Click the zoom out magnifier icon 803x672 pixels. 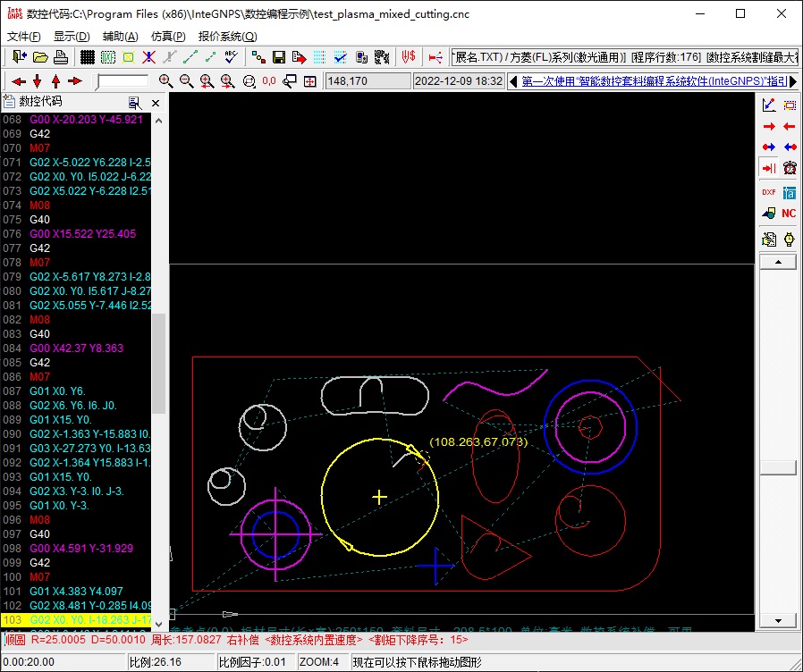[186, 81]
